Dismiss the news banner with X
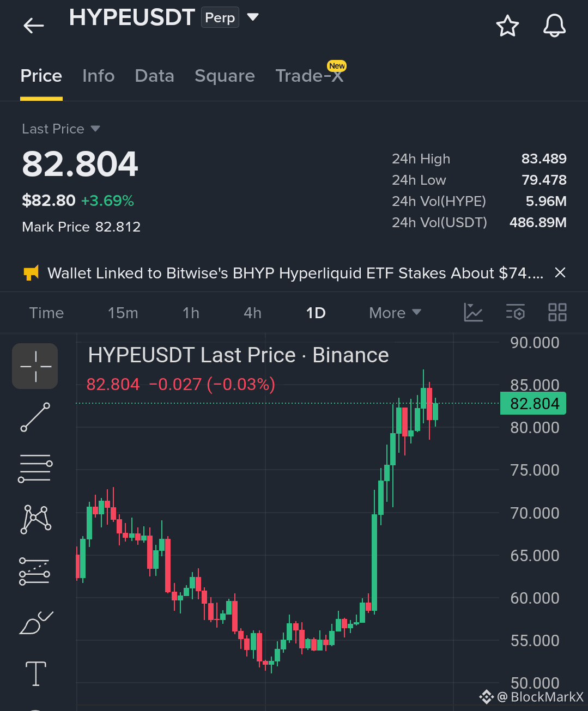This screenshot has height=711, width=588. [560, 272]
